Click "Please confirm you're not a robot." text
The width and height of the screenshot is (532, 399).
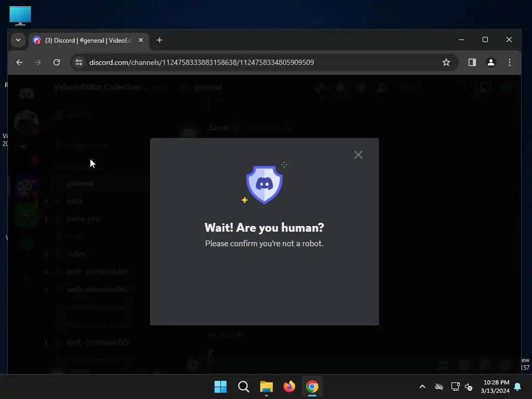pos(264,244)
